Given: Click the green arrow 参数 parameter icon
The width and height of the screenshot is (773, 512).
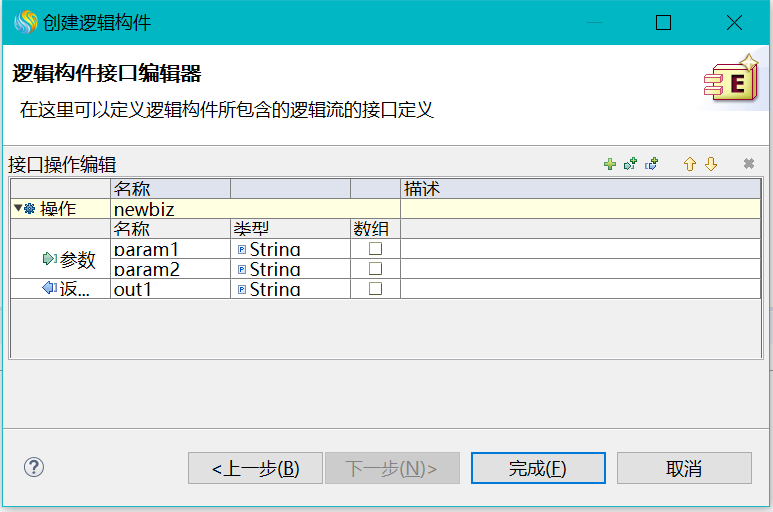Looking at the screenshot, I should click(50, 259).
